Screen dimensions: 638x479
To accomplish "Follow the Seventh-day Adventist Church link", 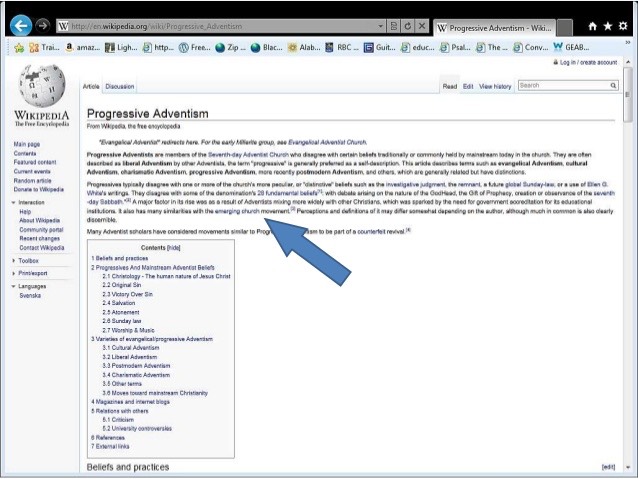I will point(248,155).
